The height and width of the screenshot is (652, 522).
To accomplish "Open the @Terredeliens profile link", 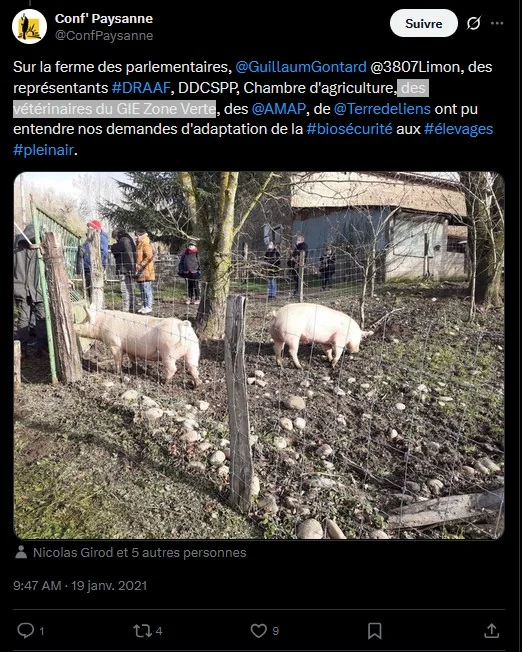I will tap(382, 109).
